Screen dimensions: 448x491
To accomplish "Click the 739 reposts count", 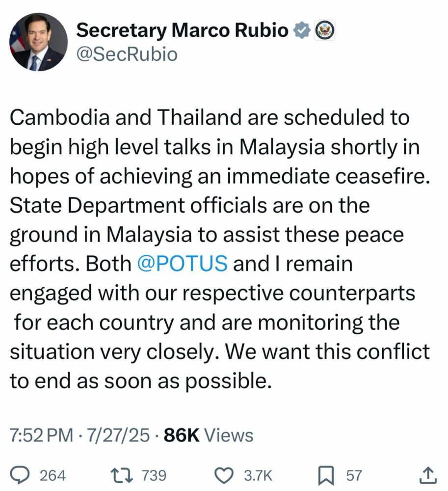I will [x=154, y=475].
